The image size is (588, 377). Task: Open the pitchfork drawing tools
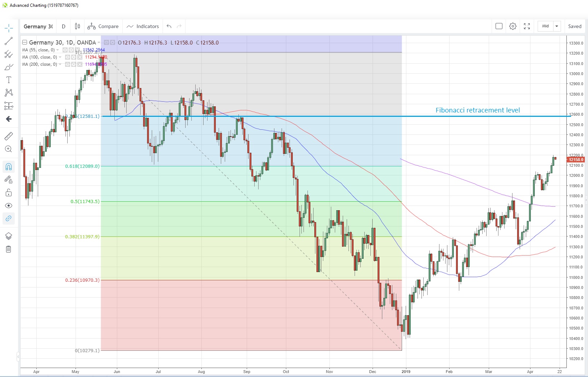tap(9, 54)
